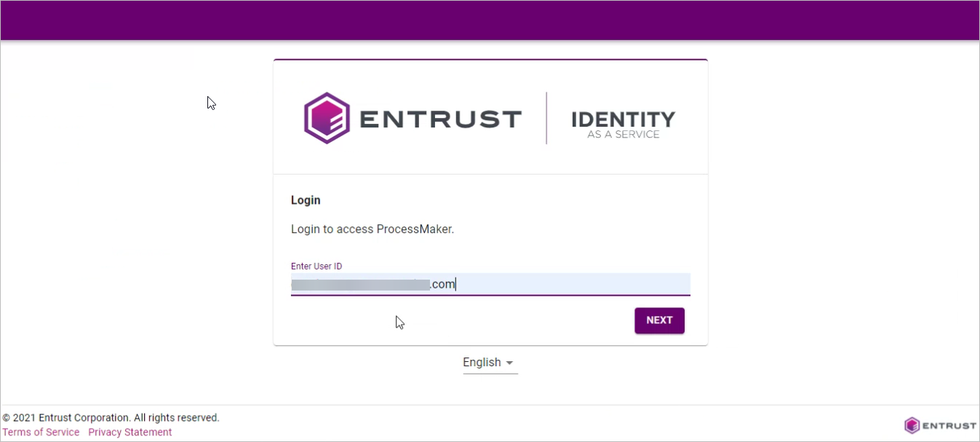The width and height of the screenshot is (980, 442).
Task: Open the Terms of Service link
Action: (41, 432)
